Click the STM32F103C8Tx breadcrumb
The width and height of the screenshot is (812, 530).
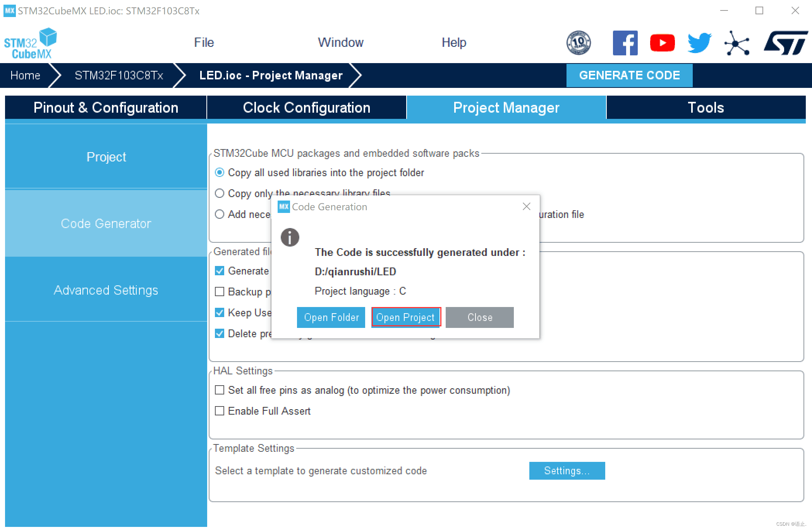point(119,75)
